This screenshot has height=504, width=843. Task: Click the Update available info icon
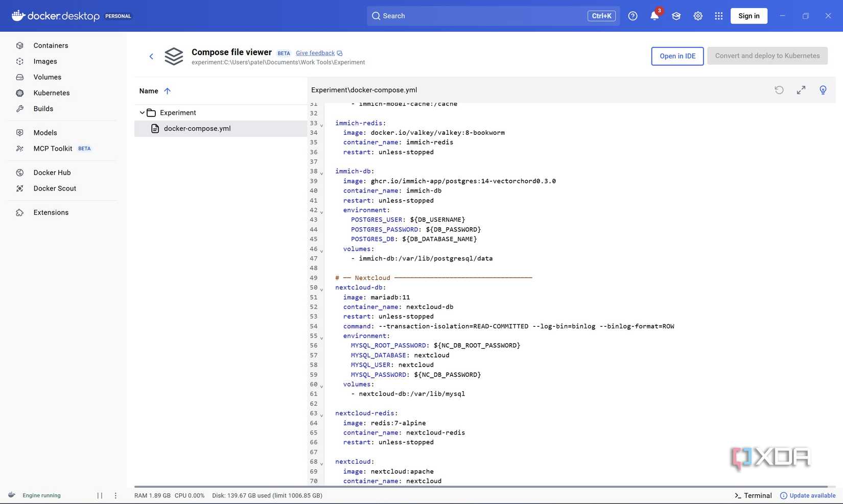coord(784,495)
